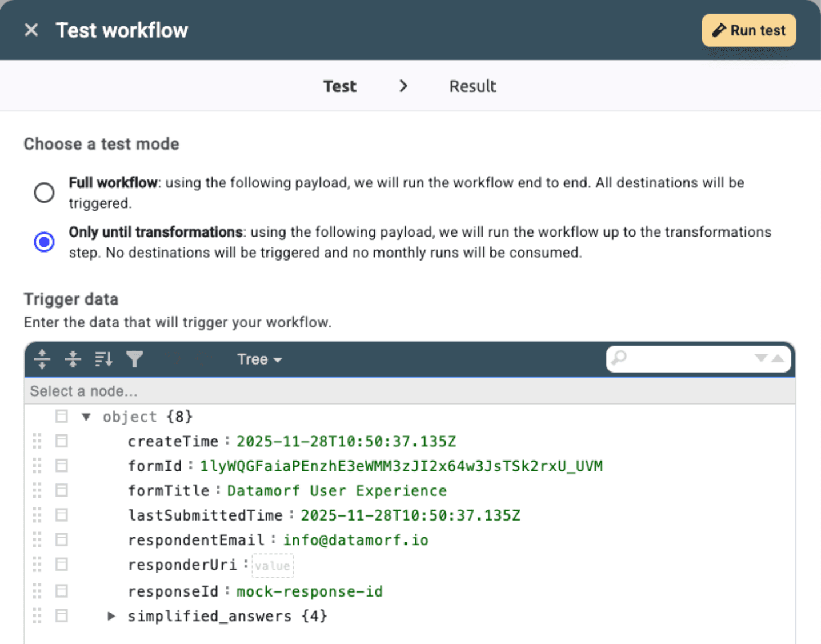This screenshot has height=644, width=821.
Task: Edit value Datamorf User Experience
Action: pos(337,490)
